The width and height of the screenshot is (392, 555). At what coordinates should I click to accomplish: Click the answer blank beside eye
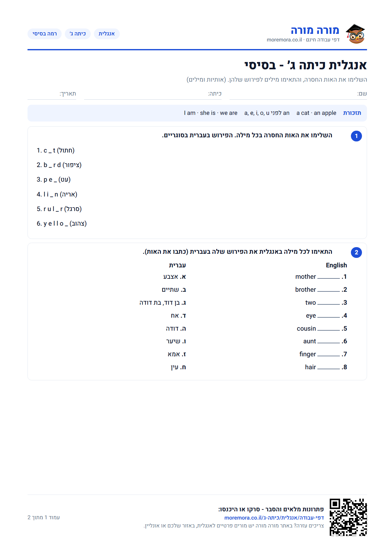pos(328,316)
